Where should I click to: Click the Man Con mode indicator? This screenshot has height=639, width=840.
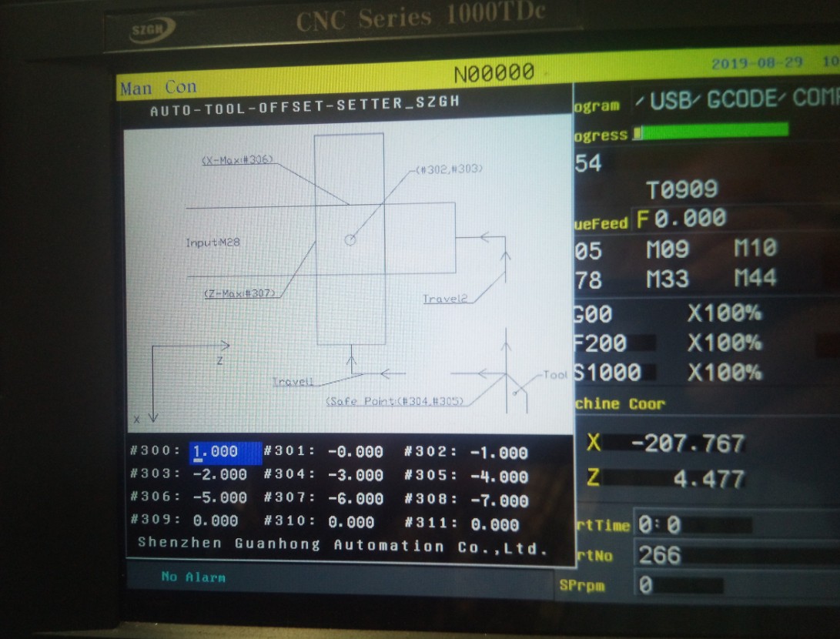point(159,87)
